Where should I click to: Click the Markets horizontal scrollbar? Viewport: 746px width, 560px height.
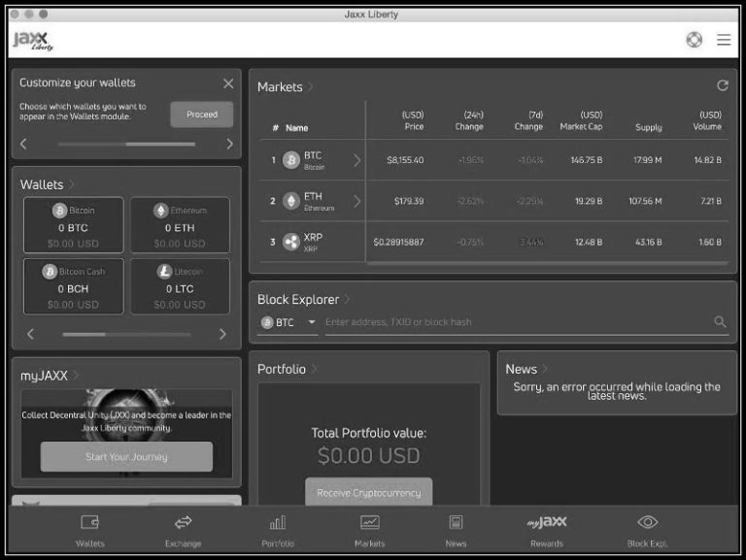coord(547,262)
